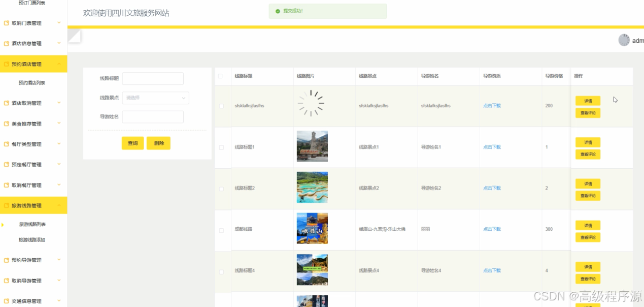Expand 酒店信息管理 with its chevron
Screen dimensions: 644x307
(x=59, y=43)
